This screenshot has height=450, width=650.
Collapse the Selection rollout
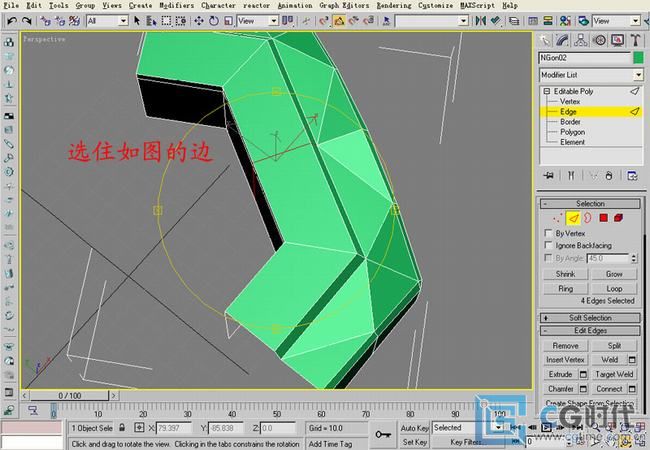(590, 203)
